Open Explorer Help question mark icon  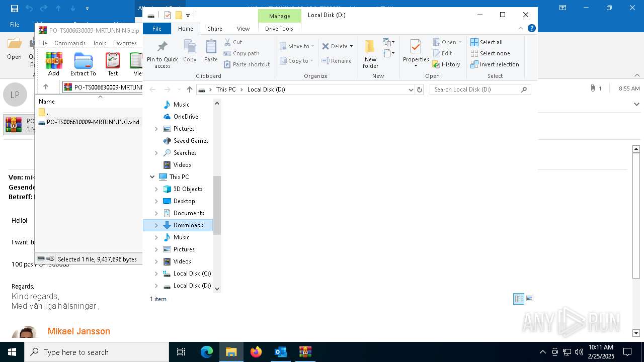[x=531, y=29]
